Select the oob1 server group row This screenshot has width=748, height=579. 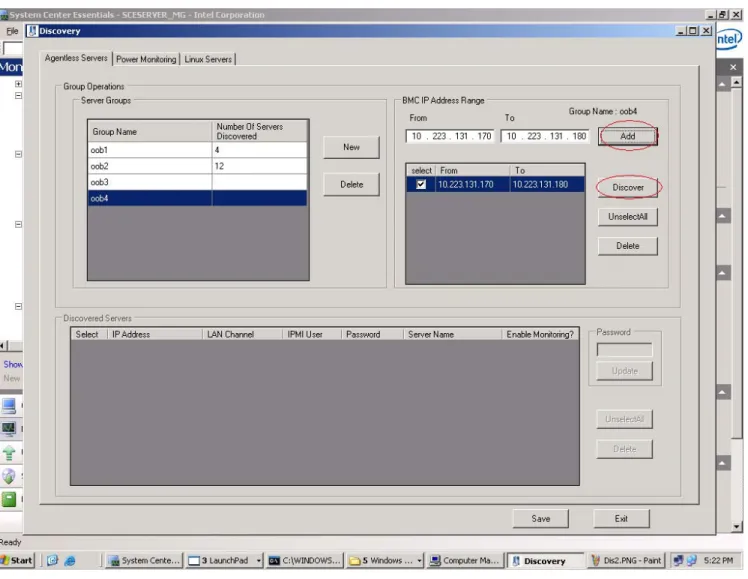pos(197,150)
